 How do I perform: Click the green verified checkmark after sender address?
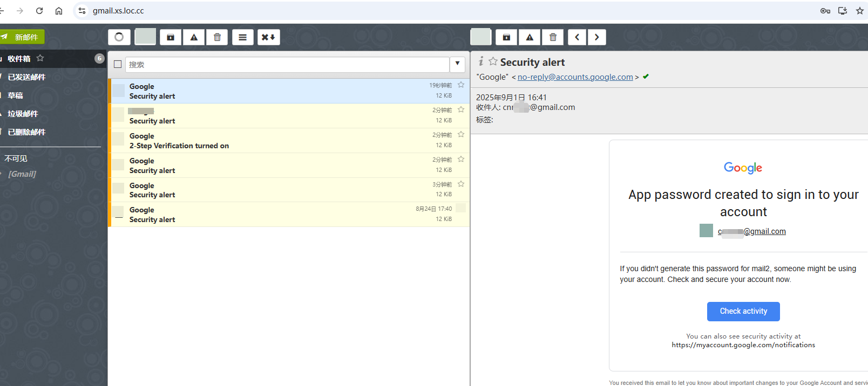click(x=646, y=77)
